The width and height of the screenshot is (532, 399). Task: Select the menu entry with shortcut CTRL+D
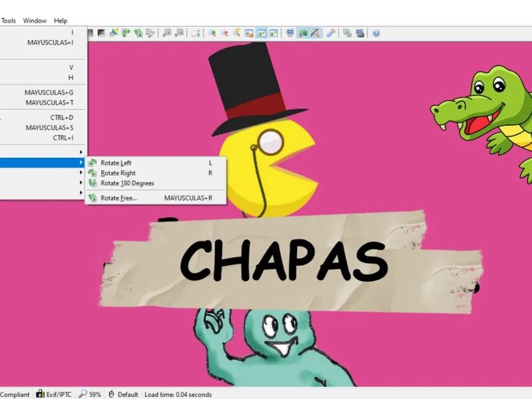coord(43,118)
